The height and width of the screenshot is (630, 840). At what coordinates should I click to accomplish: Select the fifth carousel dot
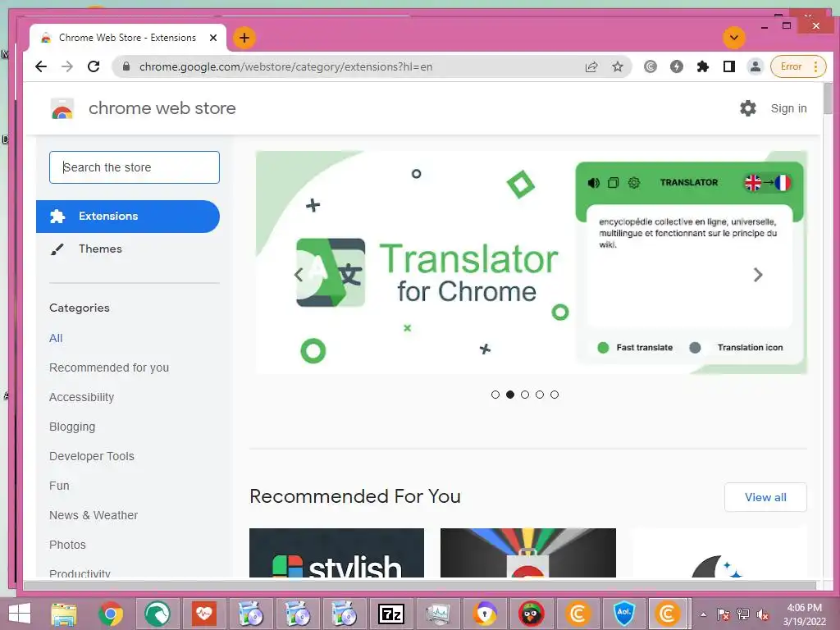555,395
